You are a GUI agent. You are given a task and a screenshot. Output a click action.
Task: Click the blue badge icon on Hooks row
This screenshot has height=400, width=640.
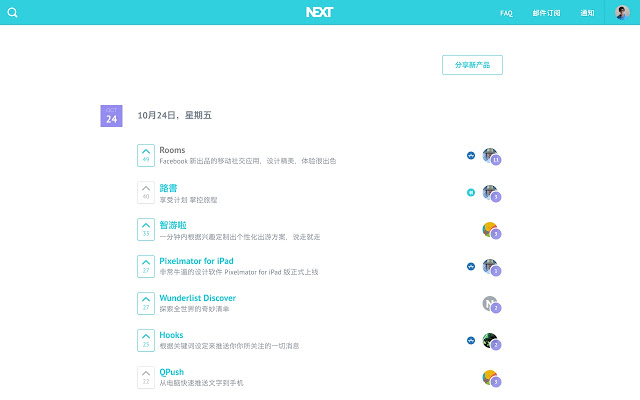point(471,340)
